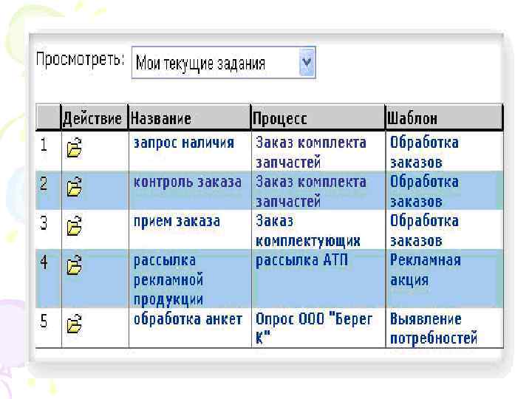Open folder action icon in row 5

click(x=75, y=324)
